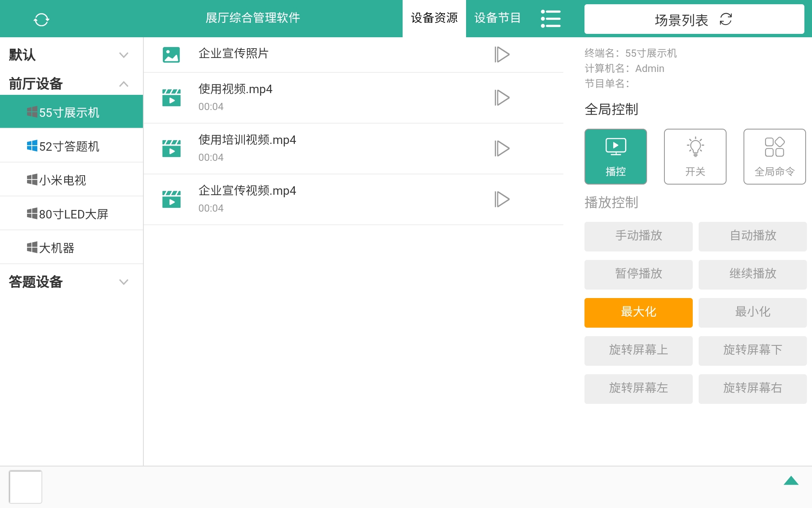Refresh the 场景列表 scene list
The height and width of the screenshot is (508, 812).
pyautogui.click(x=726, y=19)
